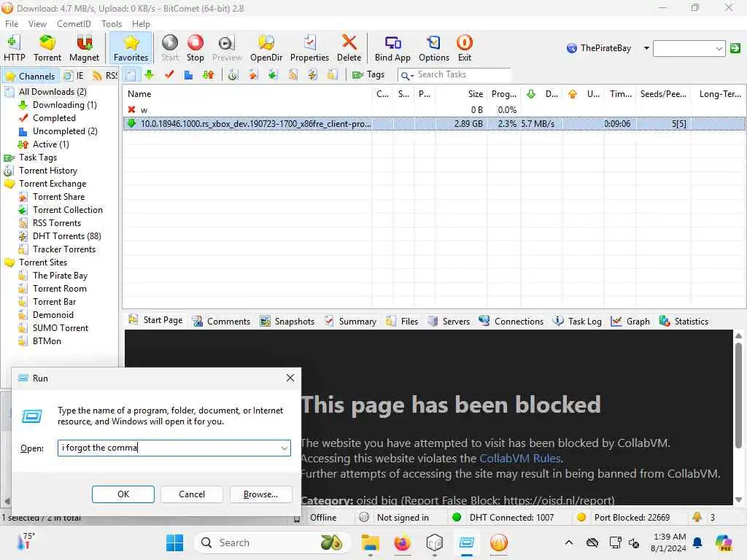Open the download directory with OpenDir

tap(266, 48)
